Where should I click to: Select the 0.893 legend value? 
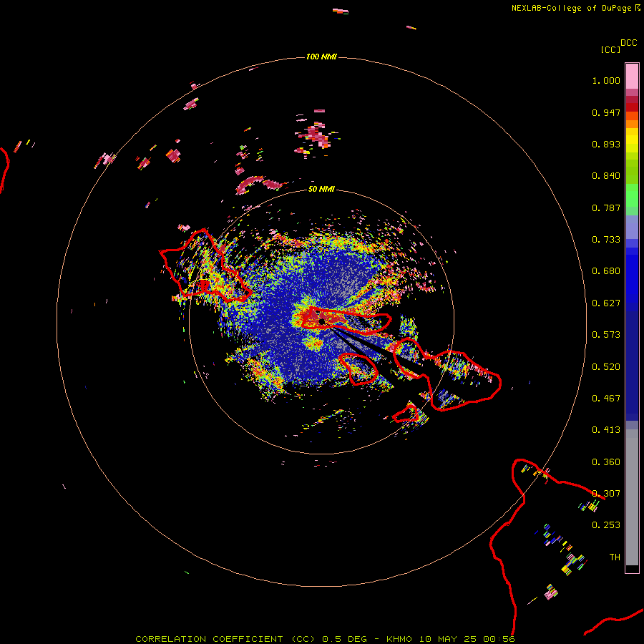tap(606, 144)
